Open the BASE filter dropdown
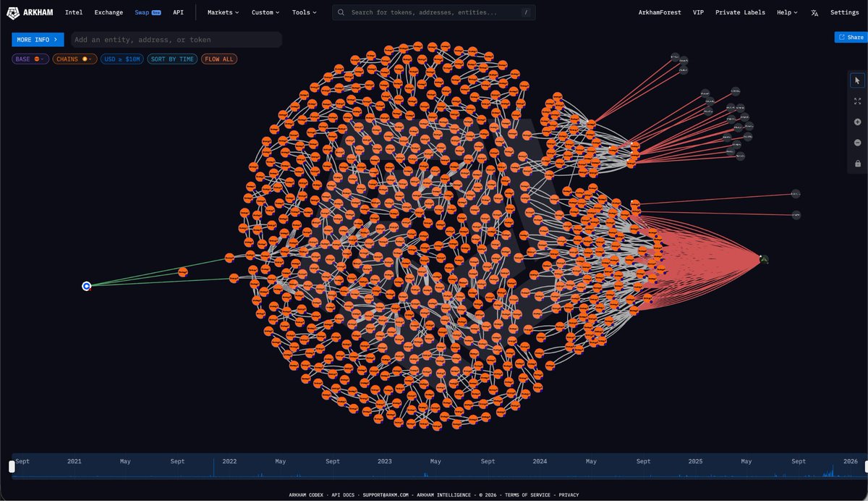 click(30, 59)
